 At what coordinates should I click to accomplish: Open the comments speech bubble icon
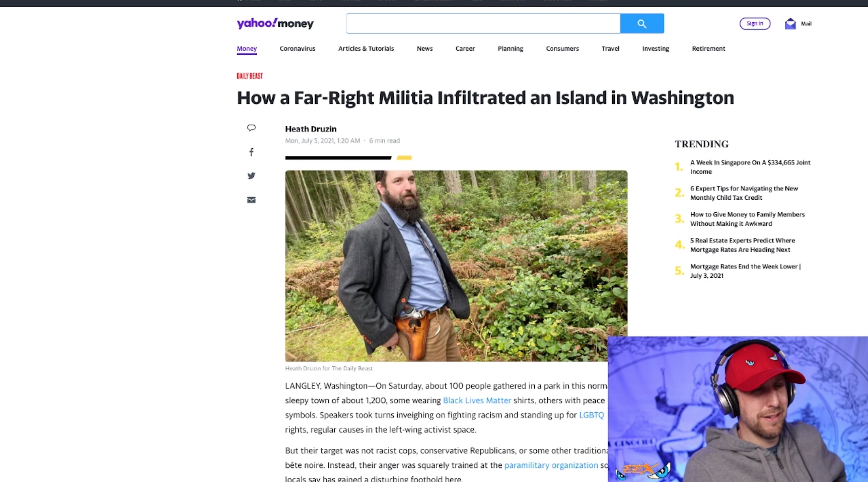tap(251, 128)
